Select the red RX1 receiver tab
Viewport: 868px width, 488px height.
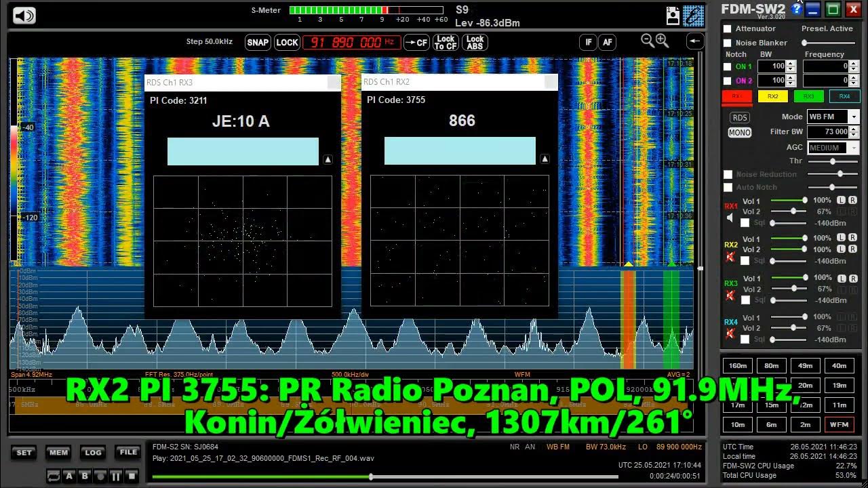(737, 97)
